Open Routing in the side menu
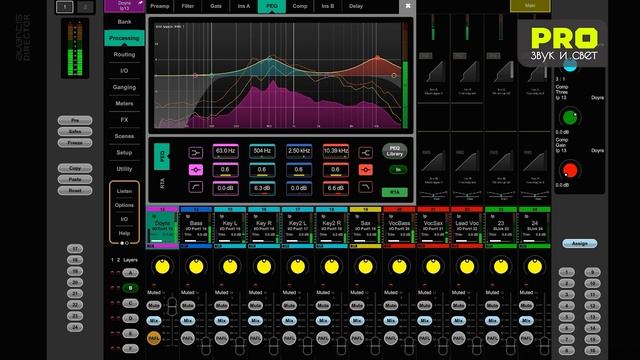The height and width of the screenshot is (360, 640). [124, 54]
